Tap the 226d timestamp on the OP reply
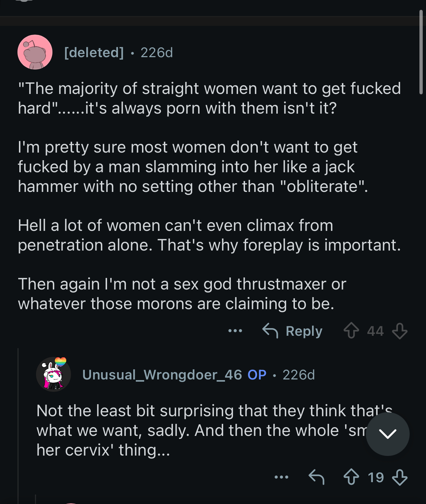Image resolution: width=426 pixels, height=504 pixels. tap(299, 375)
